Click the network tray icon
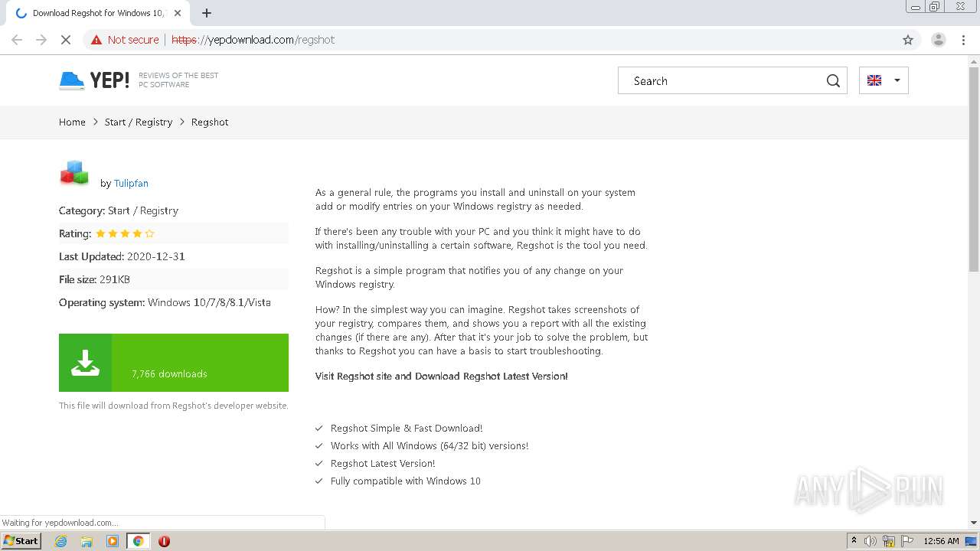 coord(889,541)
